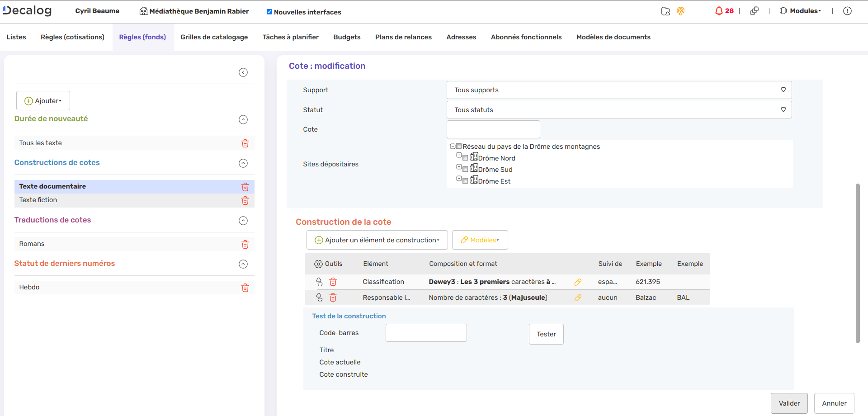Switch to the Budgets tab

click(x=347, y=37)
